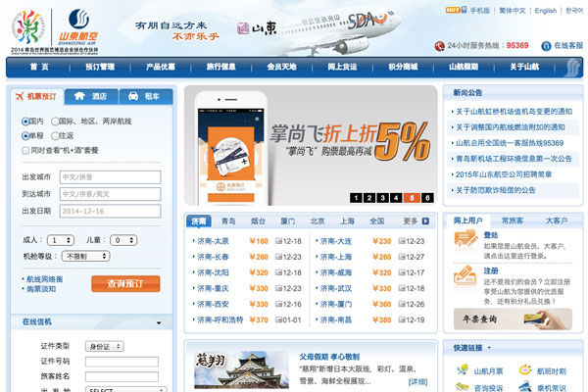Open the mobile version phone icon
Viewport: 588px width, 392px height.
(464, 10)
